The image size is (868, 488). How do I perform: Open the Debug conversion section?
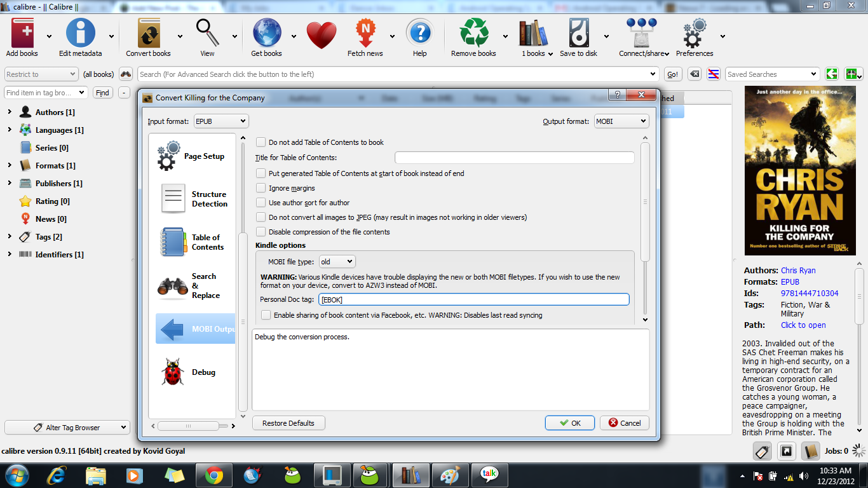click(191, 372)
